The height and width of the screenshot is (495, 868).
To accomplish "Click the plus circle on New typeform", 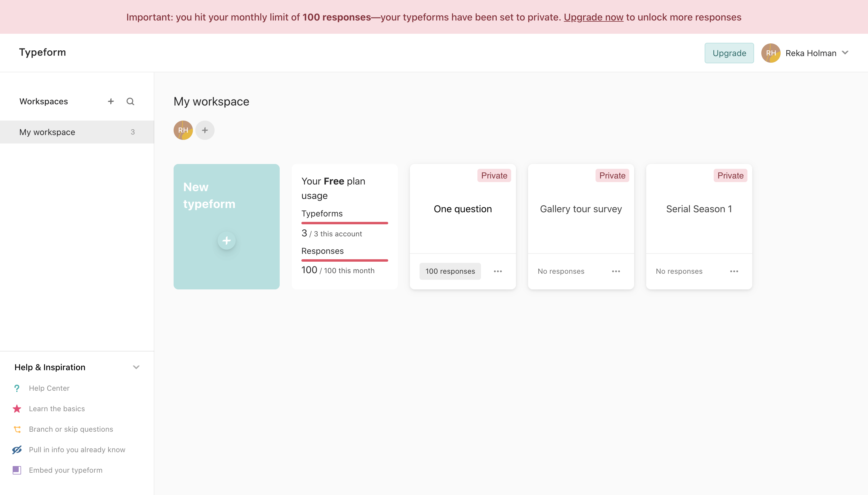I will (x=227, y=241).
